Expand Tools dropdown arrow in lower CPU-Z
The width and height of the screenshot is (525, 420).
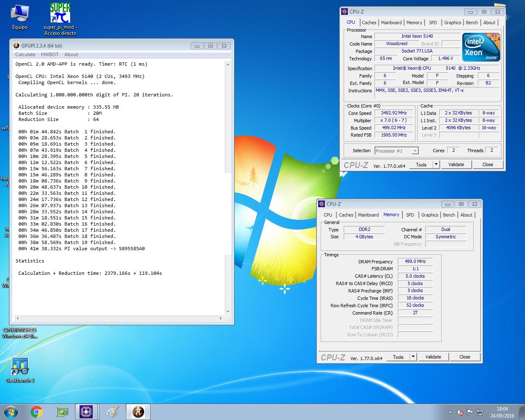click(x=413, y=357)
